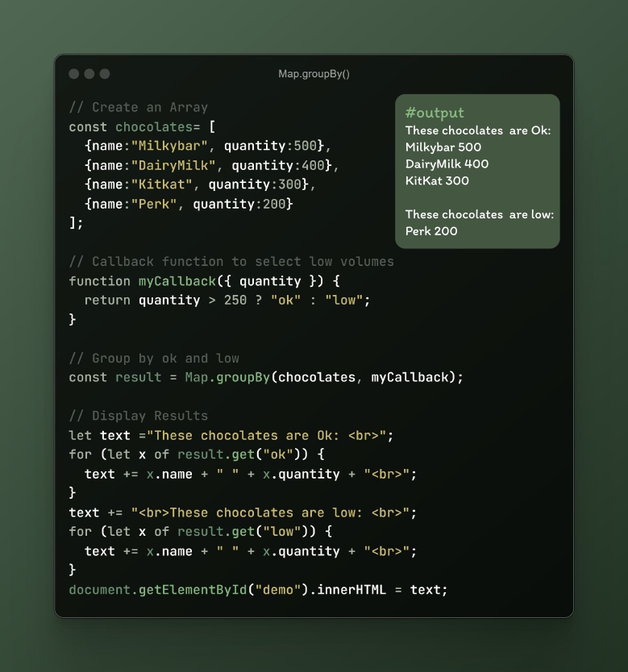Click the "ok" string in the return line
628x672 pixels.
pos(285,300)
